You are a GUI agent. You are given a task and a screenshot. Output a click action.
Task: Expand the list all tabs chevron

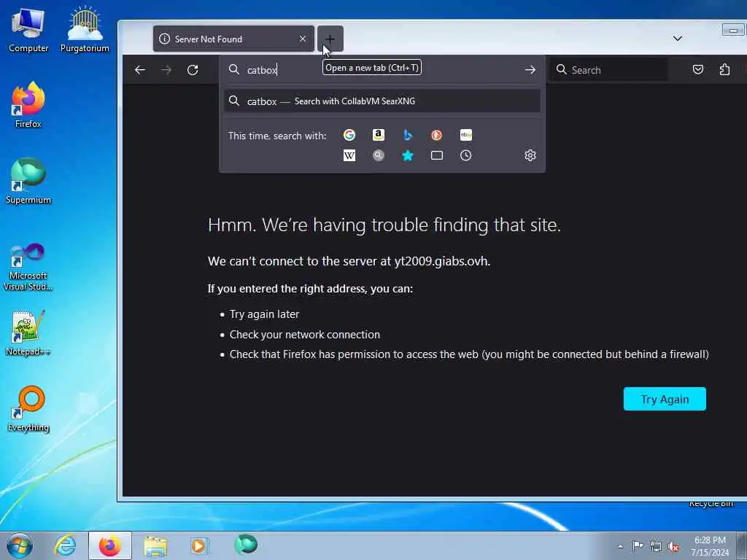(x=678, y=39)
